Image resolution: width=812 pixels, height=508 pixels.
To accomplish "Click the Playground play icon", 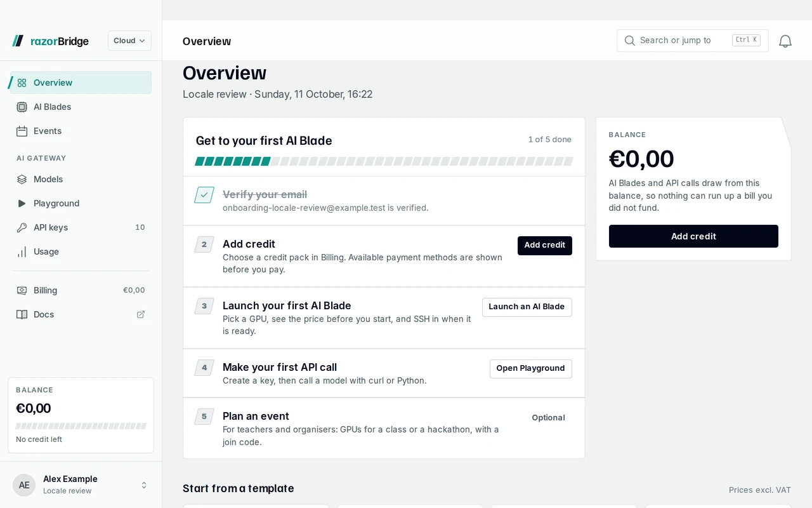I will click(22, 203).
